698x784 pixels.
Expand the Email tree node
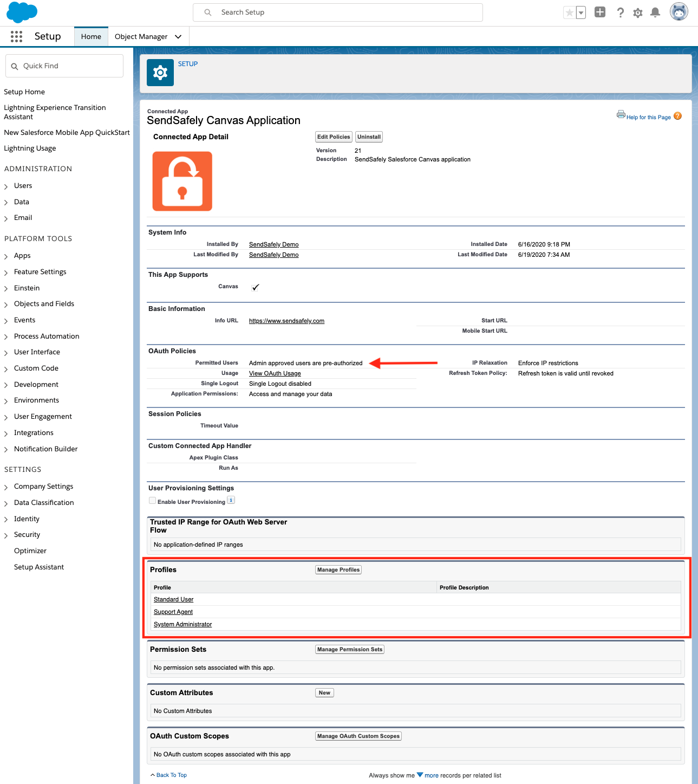pyautogui.click(x=6, y=218)
